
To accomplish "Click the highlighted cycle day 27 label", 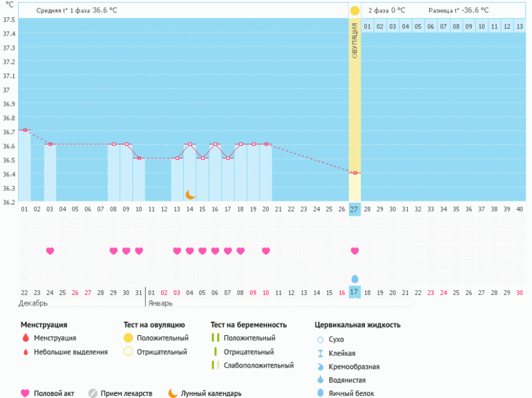I will (x=354, y=209).
